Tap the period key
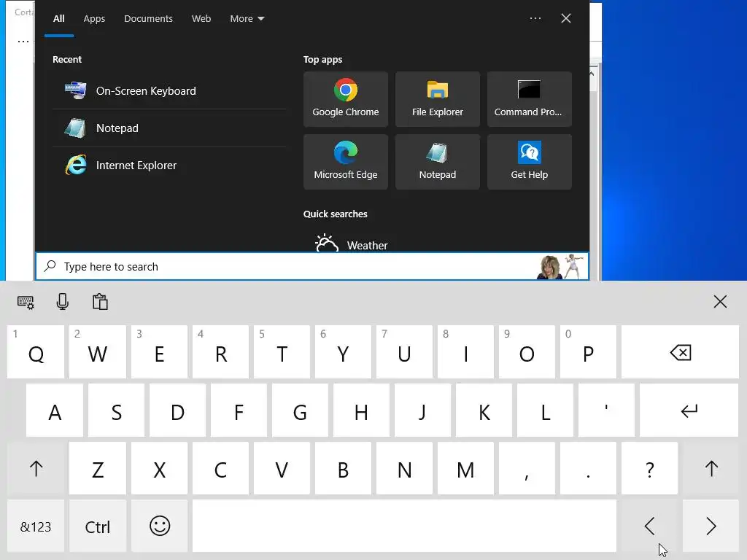The image size is (747, 560). 588,469
